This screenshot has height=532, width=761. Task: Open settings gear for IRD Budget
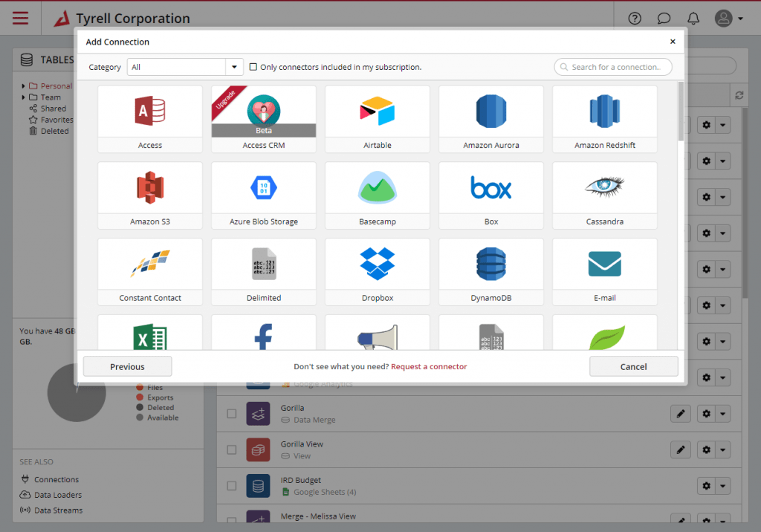click(706, 485)
